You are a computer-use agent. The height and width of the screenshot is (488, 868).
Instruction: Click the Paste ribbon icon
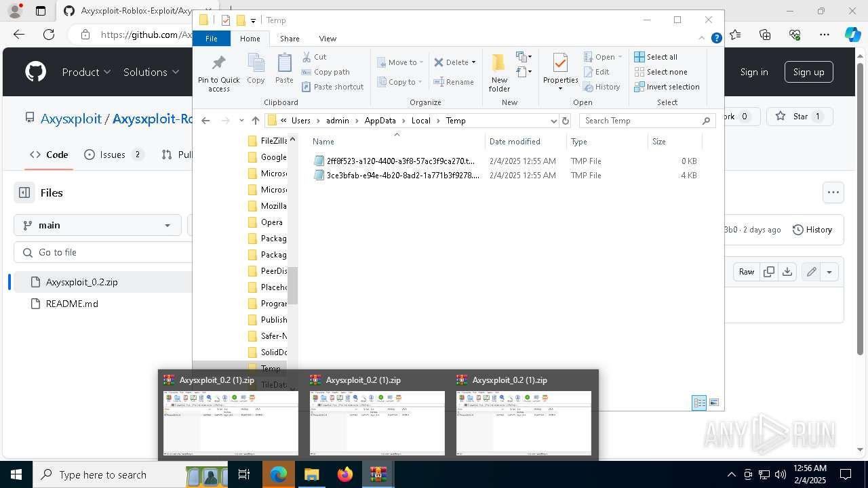(x=284, y=69)
